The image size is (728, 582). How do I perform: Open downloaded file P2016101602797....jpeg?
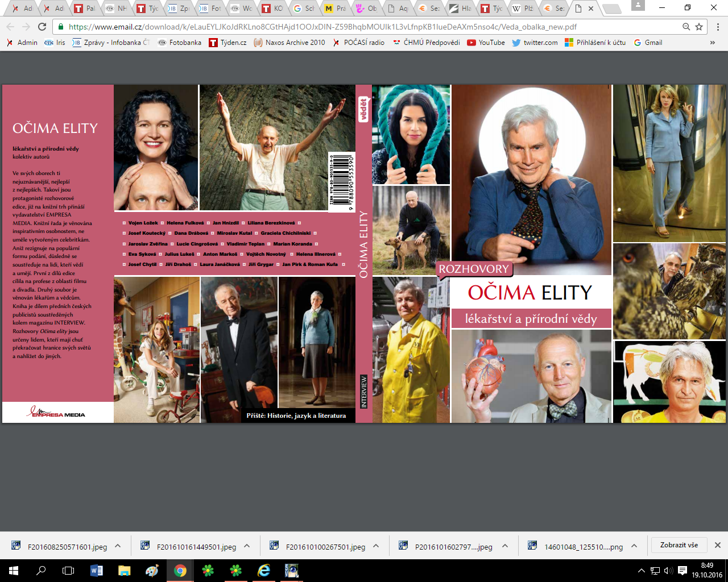tap(446, 547)
